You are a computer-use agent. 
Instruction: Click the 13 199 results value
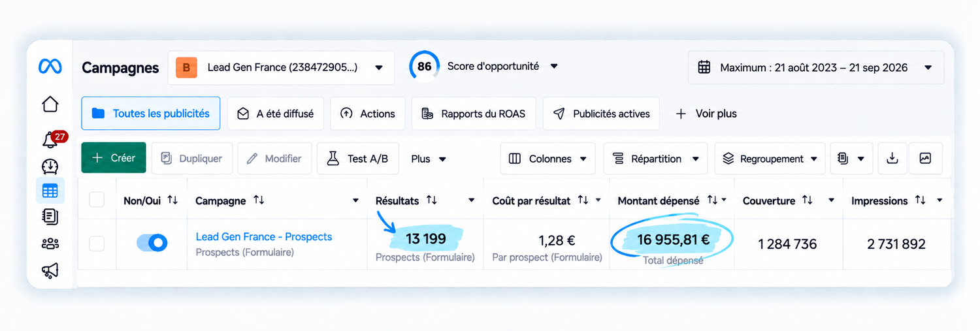[426, 239]
